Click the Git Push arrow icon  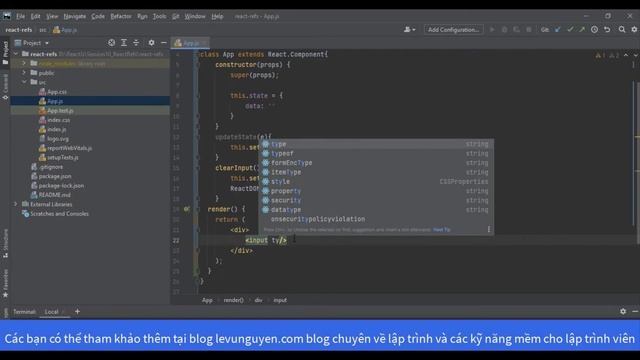click(582, 30)
